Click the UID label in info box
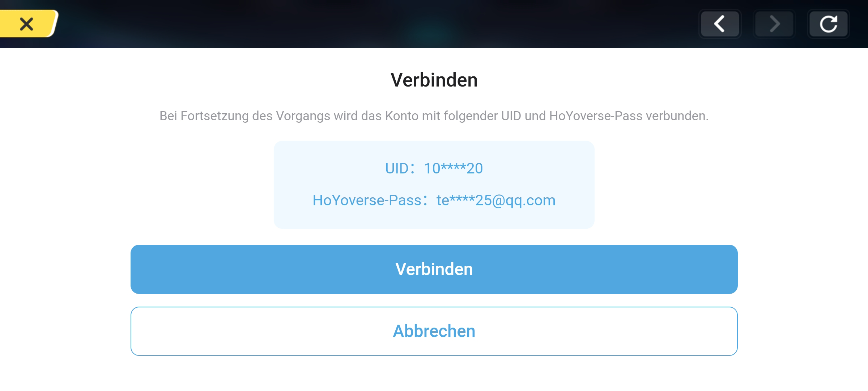868x391 pixels. coord(397,168)
